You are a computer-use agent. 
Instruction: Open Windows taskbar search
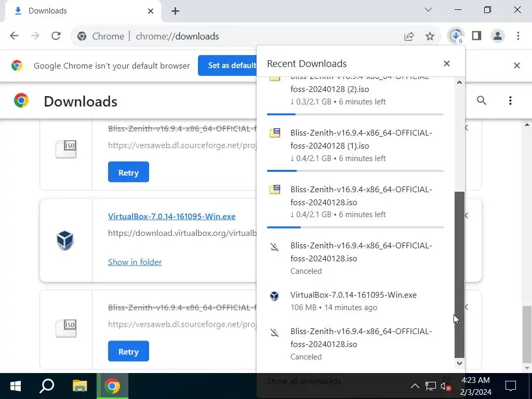(x=47, y=386)
